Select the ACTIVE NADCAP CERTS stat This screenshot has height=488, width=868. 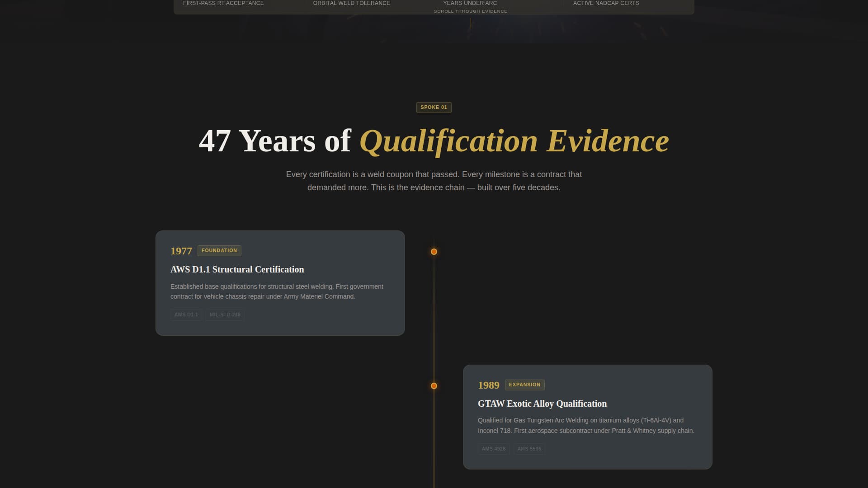coord(606,3)
